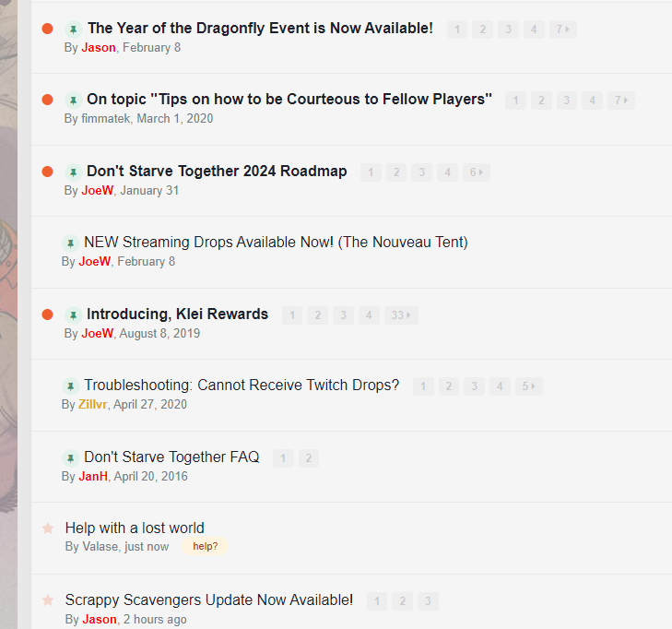The height and width of the screenshot is (629, 672).
Task: Open Don't Starve Together 2024 Roadmap topic
Action: pyautogui.click(x=217, y=172)
